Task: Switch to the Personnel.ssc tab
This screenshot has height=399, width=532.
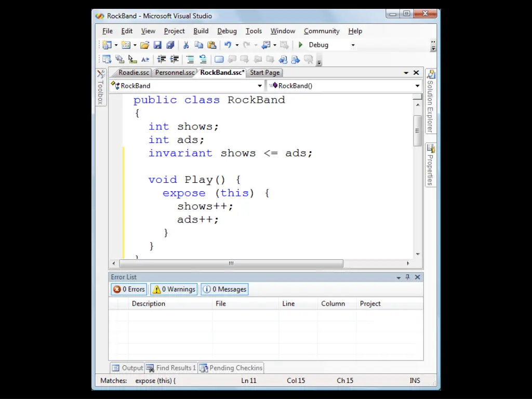Action: click(x=175, y=73)
